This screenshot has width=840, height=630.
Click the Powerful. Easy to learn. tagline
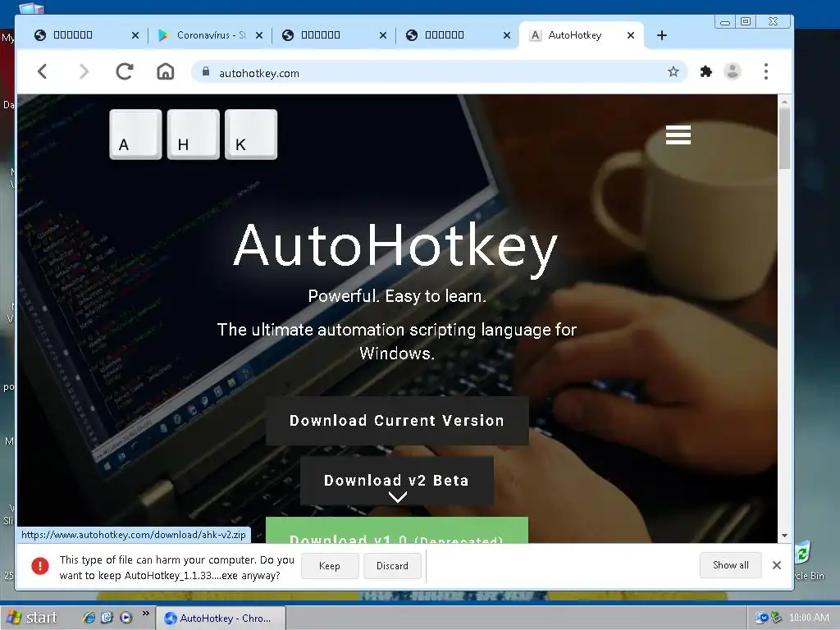[397, 295]
